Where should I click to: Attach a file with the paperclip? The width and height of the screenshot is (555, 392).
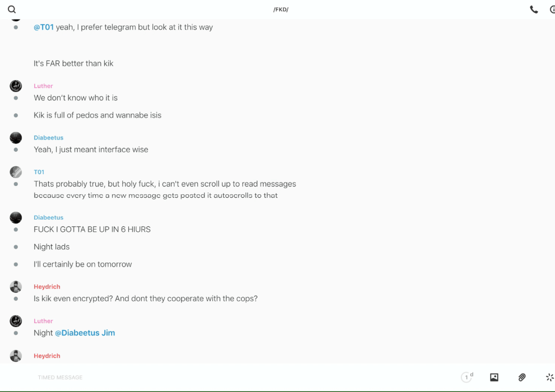pos(522,377)
